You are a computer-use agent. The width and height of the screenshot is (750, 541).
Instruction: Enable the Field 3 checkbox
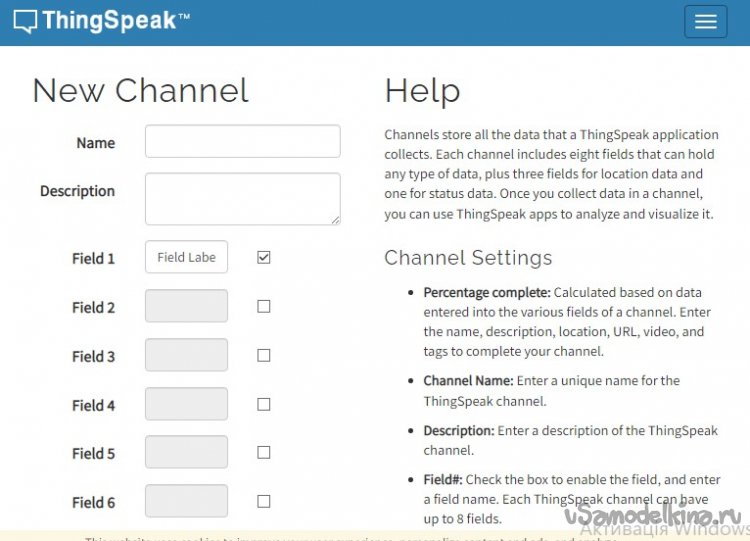tap(264, 355)
